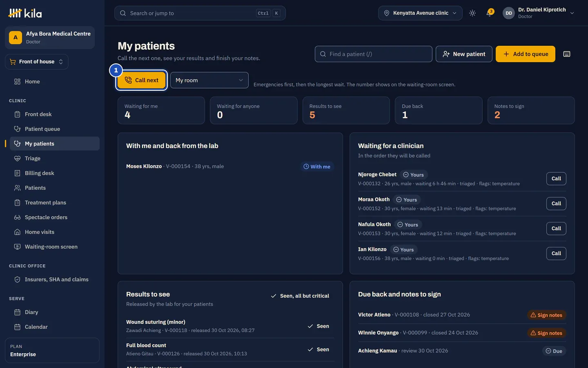Open Insurers, SHA and claims
Image resolution: width=588 pixels, height=368 pixels.
(55, 279)
